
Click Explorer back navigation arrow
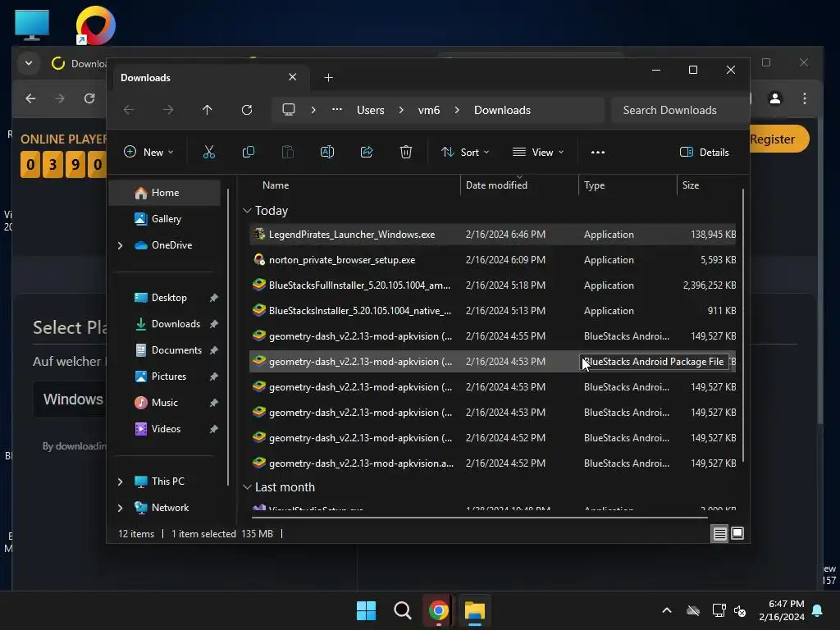(129, 110)
